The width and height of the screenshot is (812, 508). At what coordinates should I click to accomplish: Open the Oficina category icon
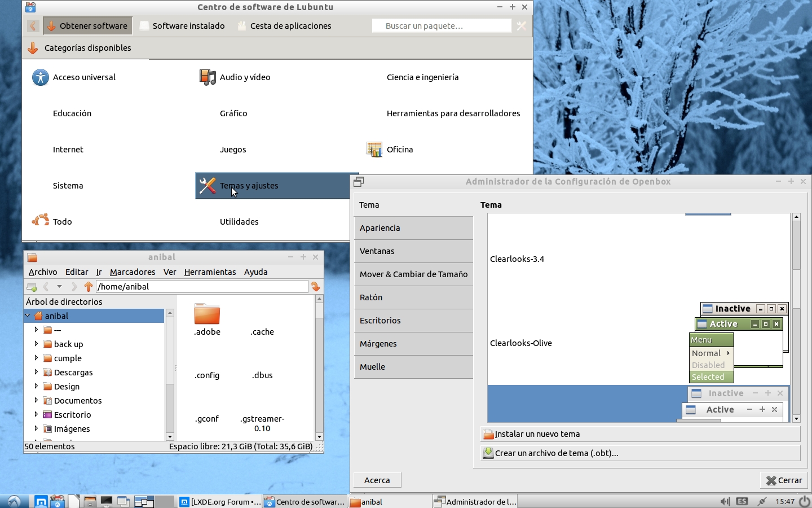[374, 150]
